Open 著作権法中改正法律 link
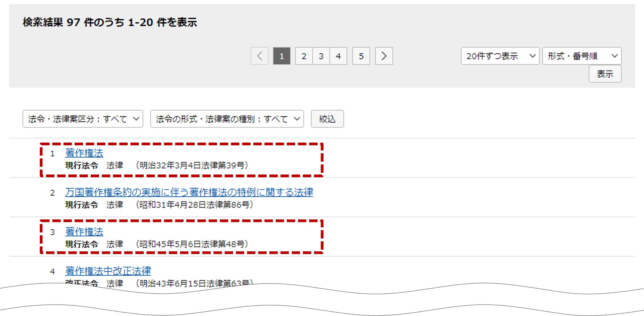The width and height of the screenshot is (644, 316). point(108,271)
